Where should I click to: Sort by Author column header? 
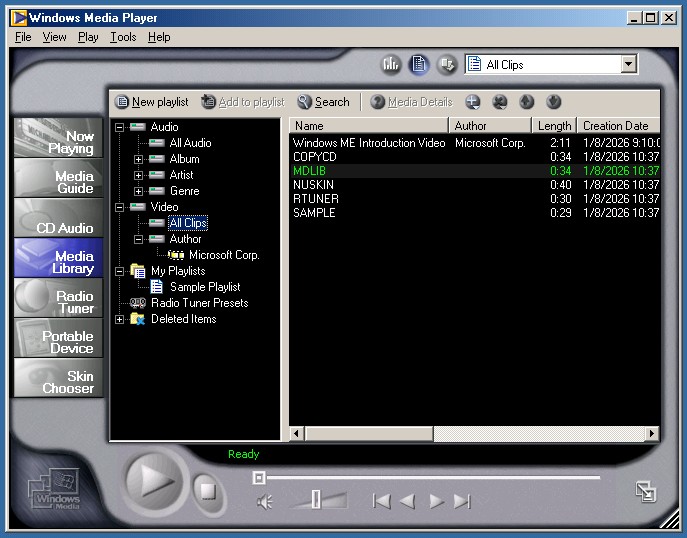[x=491, y=126]
